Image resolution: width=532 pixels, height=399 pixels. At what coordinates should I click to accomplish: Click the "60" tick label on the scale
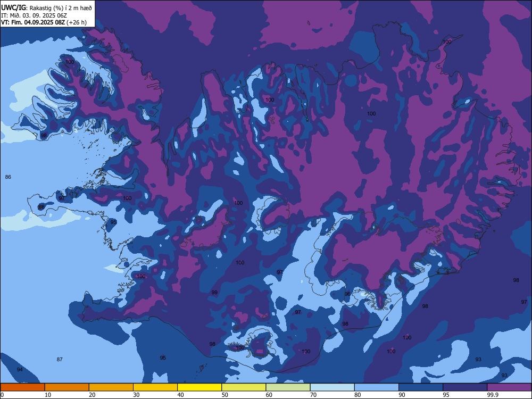(269, 395)
